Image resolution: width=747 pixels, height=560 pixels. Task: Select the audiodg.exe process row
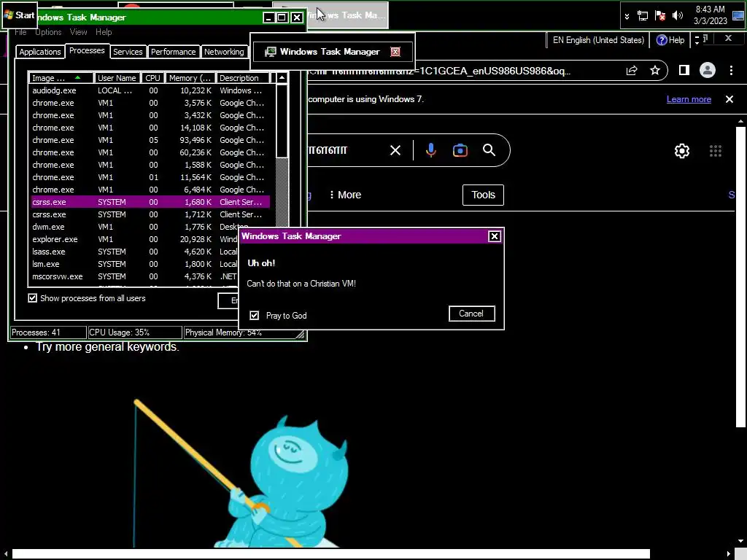coord(150,90)
